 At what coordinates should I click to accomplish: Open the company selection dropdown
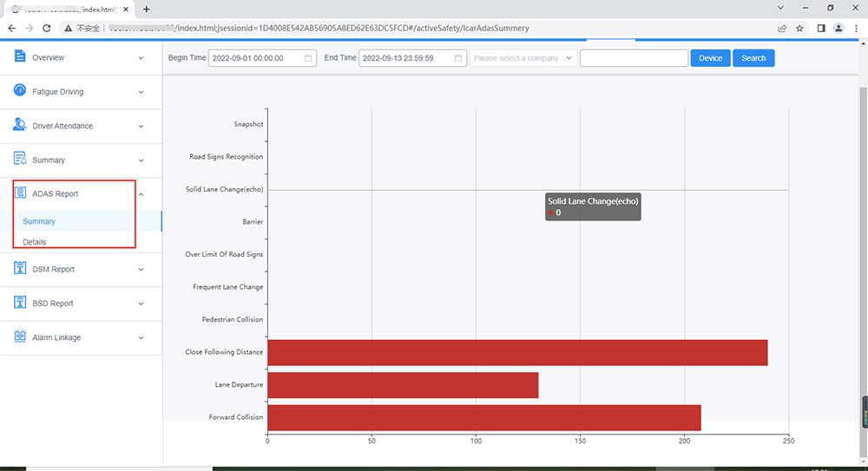coord(523,58)
